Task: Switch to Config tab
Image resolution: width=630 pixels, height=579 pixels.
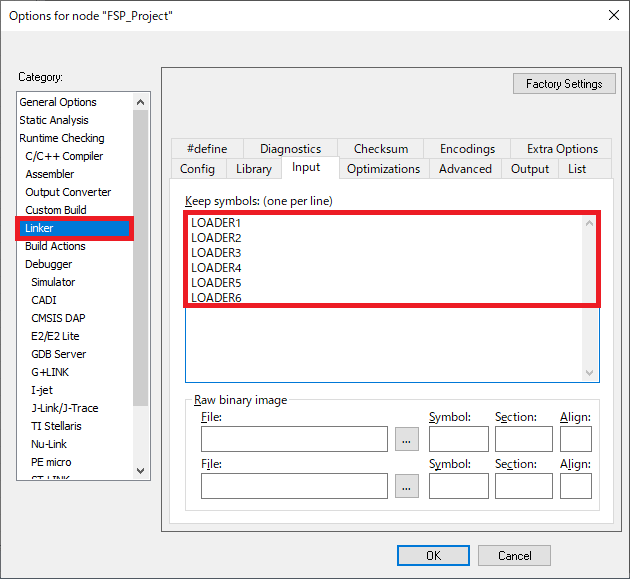Action: (197, 169)
